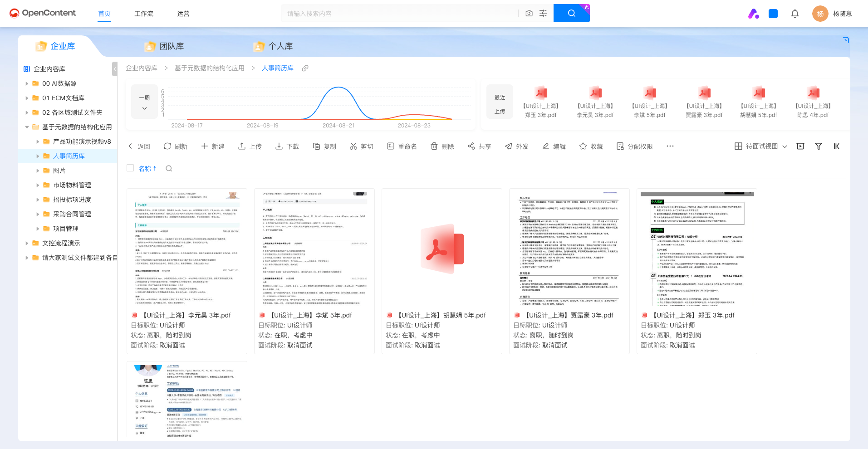Click the filter funnel icon
The image size is (868, 449).
[x=819, y=146]
